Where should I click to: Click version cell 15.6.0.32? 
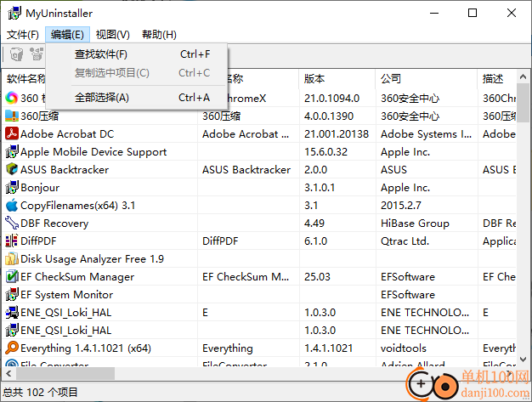(325, 151)
